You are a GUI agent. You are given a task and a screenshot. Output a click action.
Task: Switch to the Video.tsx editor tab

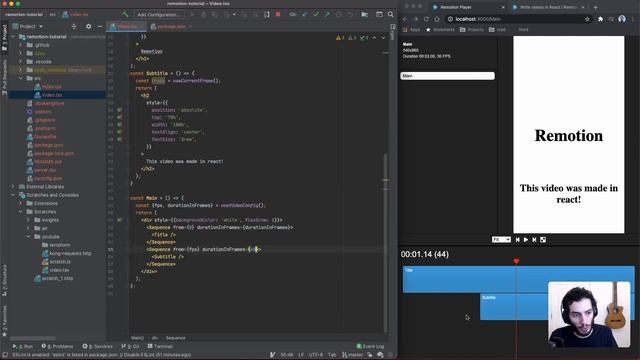127,26
